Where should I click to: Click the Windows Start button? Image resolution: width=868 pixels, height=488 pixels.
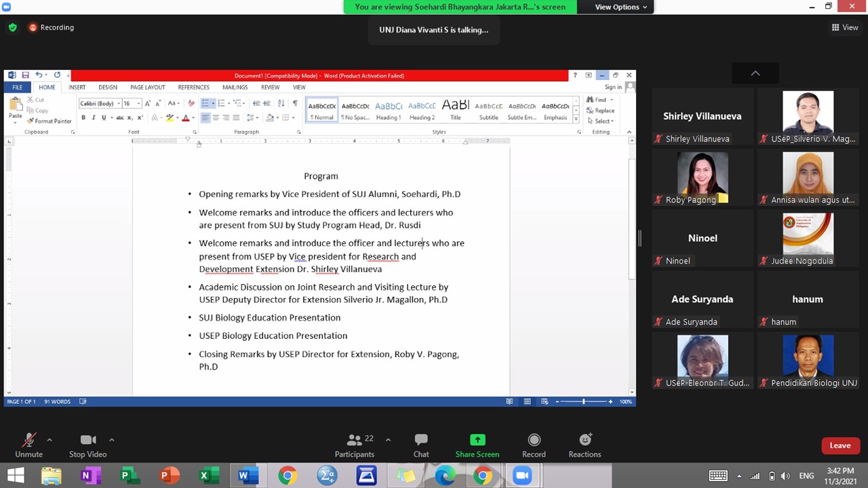point(15,476)
